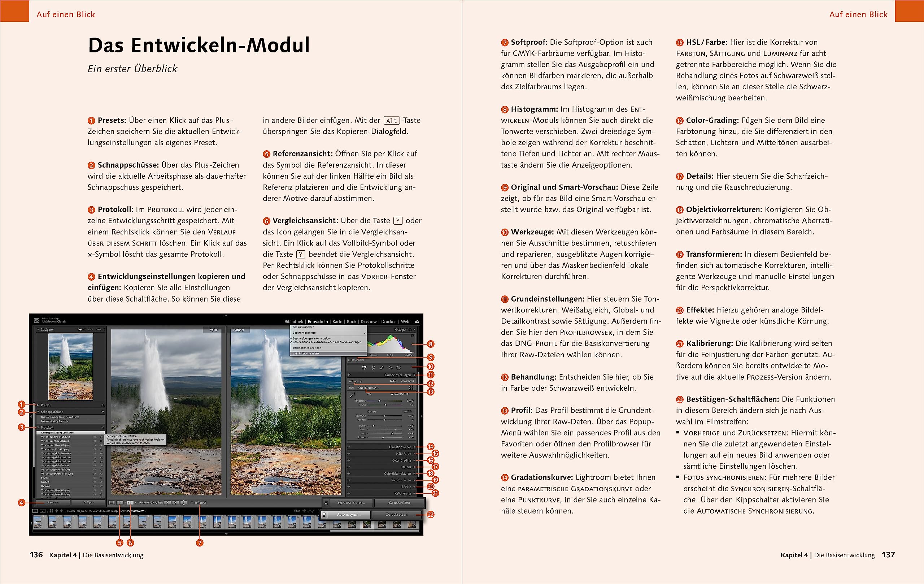Switch to Loupe view icon

point(112,503)
